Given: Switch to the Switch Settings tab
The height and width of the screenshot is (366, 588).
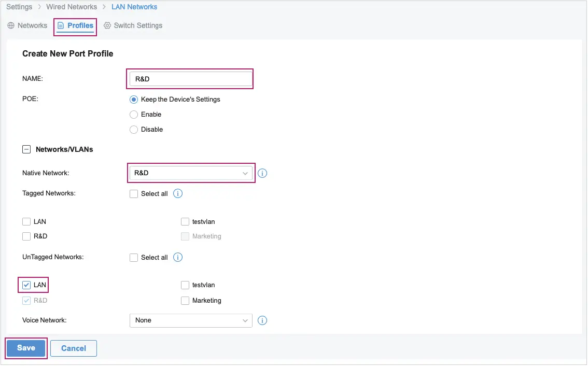Looking at the screenshot, I should click(x=138, y=25).
